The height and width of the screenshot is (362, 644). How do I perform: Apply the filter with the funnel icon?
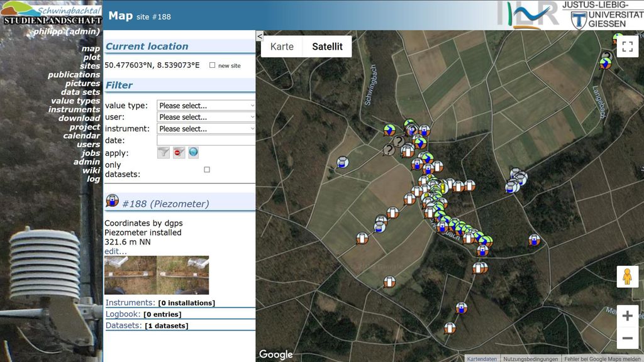tap(164, 153)
